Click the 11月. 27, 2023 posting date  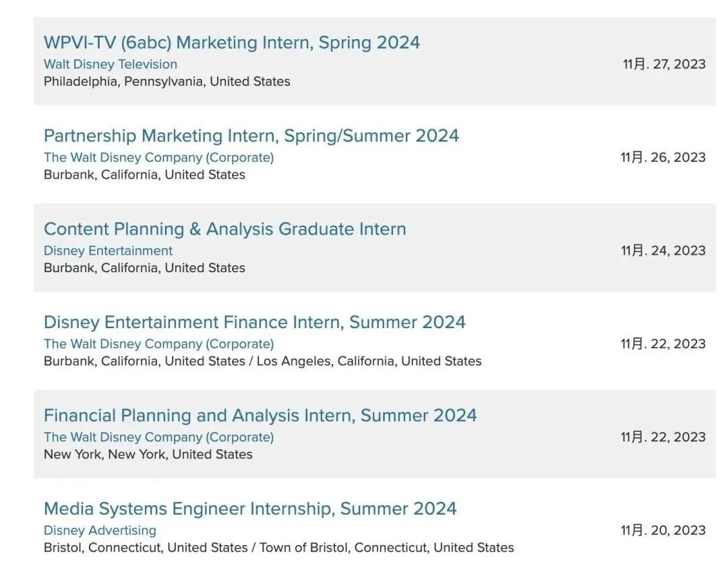click(x=663, y=64)
